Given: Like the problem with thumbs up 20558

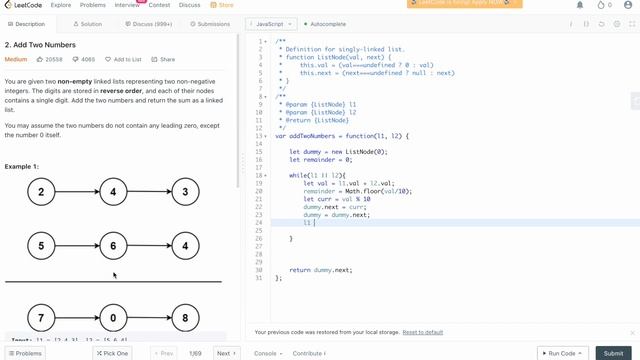Looking at the screenshot, I should pos(49,59).
